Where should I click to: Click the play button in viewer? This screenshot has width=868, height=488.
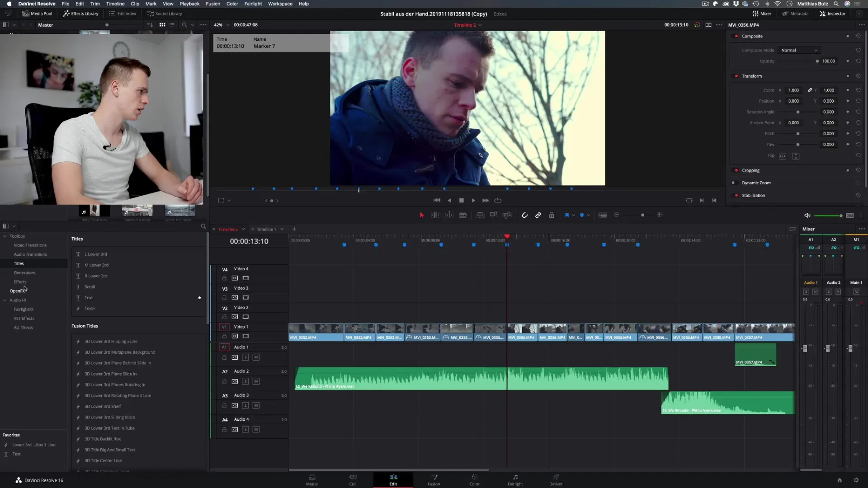point(473,200)
